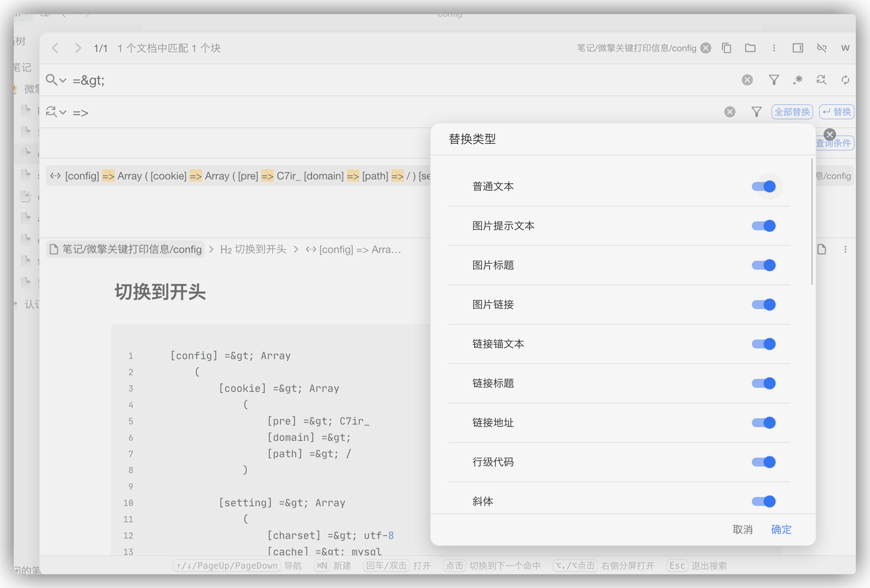
Task: Disable the 图片标题 replace type
Action: [763, 265]
